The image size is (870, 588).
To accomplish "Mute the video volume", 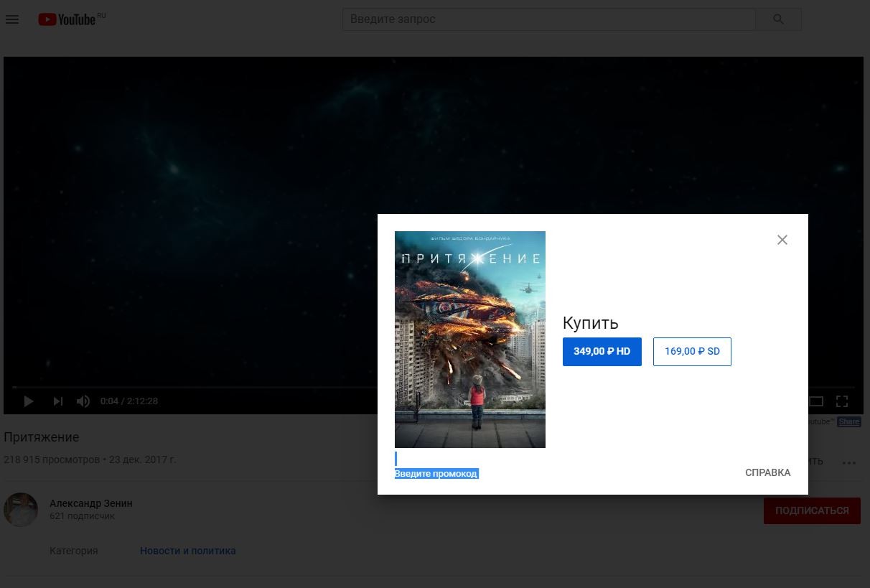I will pos(83,401).
